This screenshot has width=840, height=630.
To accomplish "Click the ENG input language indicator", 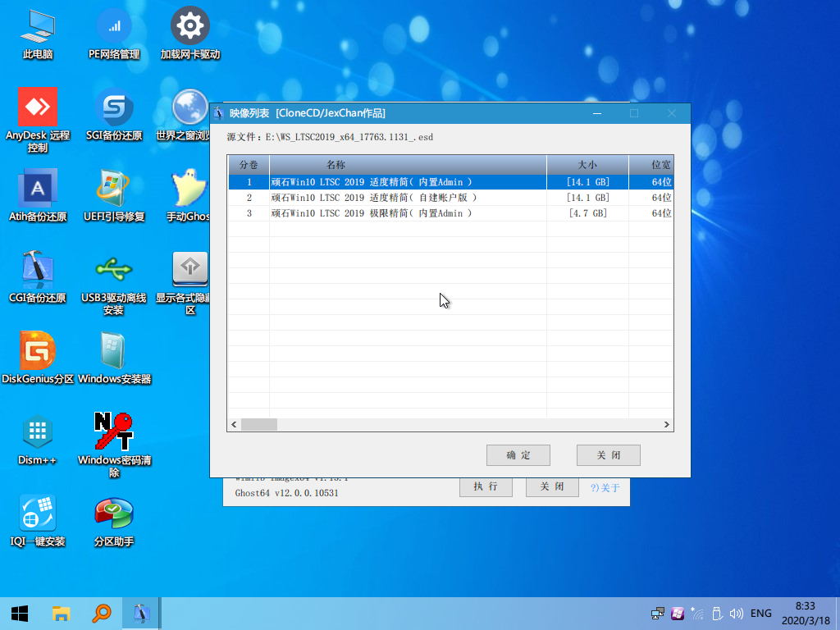I will coord(760,613).
